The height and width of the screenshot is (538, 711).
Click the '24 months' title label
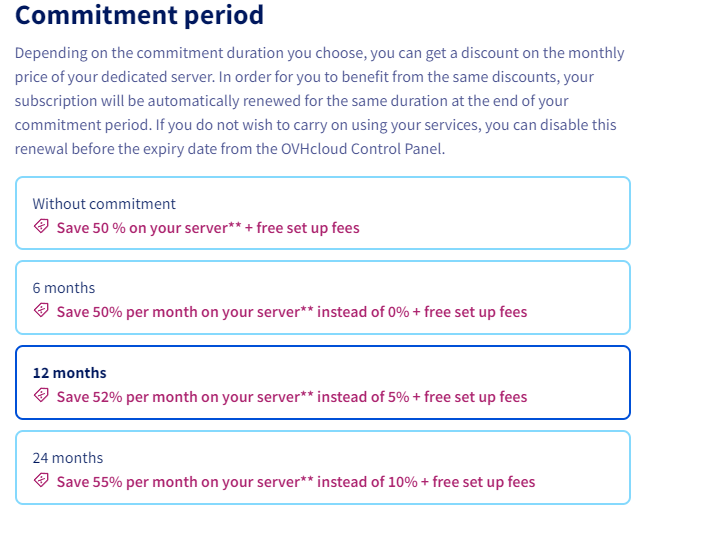point(68,458)
